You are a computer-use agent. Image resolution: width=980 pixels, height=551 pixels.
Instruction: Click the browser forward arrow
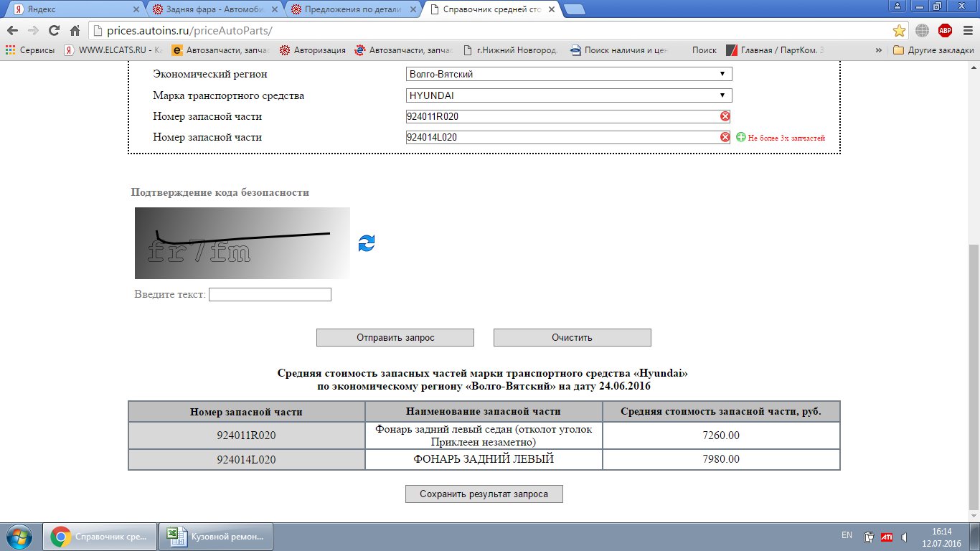[33, 31]
